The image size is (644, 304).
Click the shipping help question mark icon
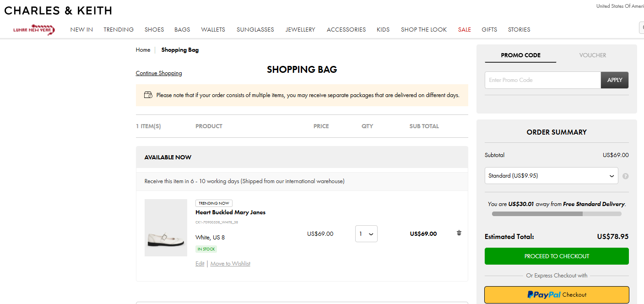[625, 176]
